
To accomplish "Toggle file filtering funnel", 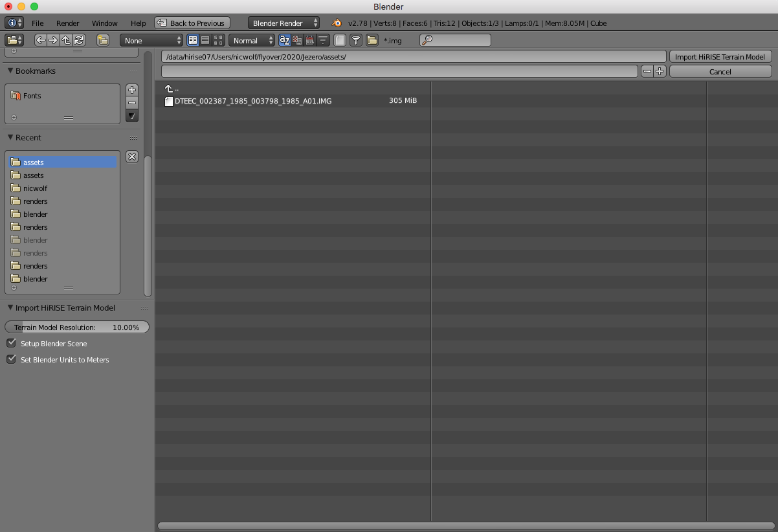I will (x=356, y=40).
